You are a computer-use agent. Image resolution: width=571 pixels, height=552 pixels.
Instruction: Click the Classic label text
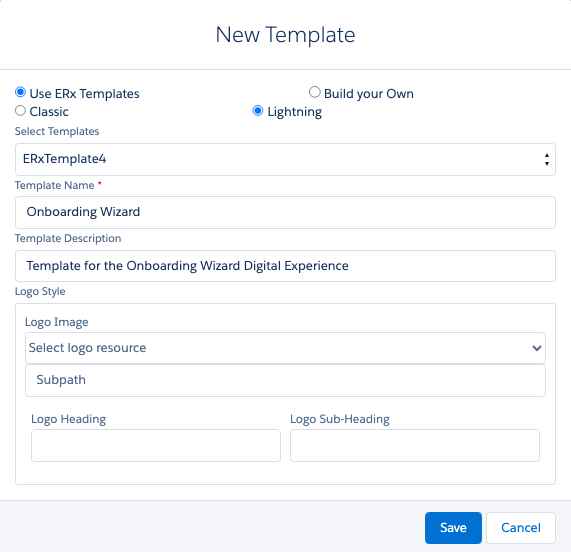(x=49, y=111)
